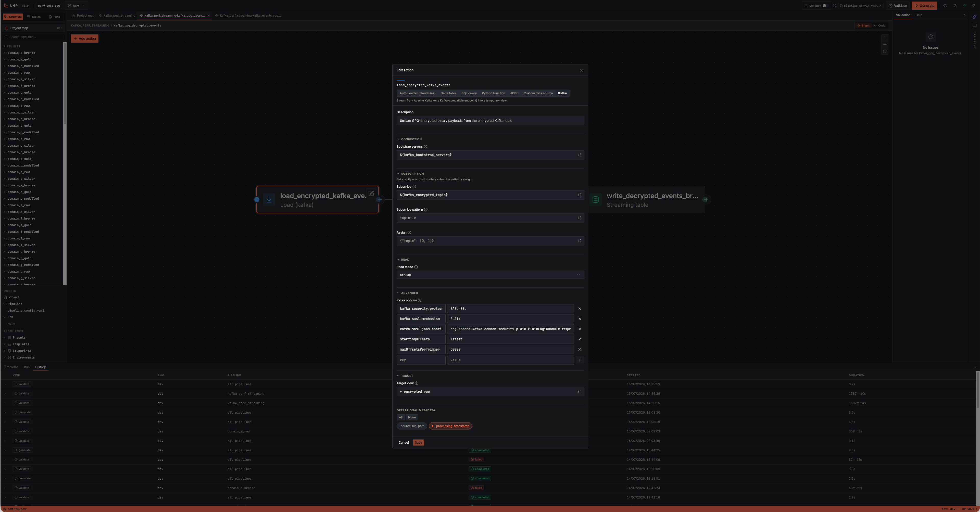
Task: Switch to Graph view
Action: (x=863, y=25)
